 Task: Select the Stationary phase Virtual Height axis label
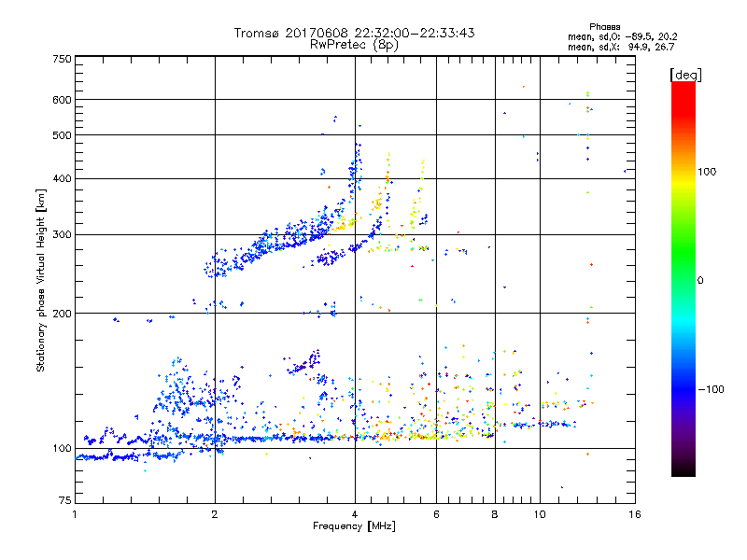(41, 280)
